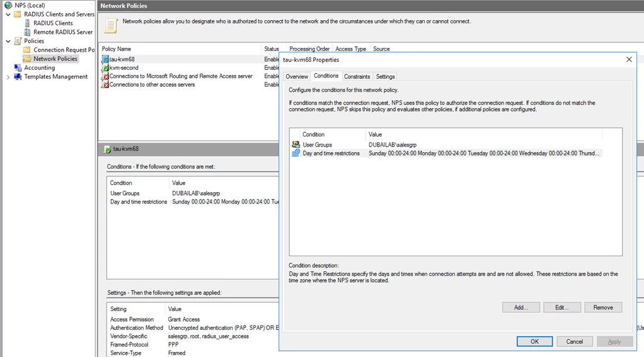Select the RADIUS Clients server icon
The image size is (644, 357).
pos(27,23)
